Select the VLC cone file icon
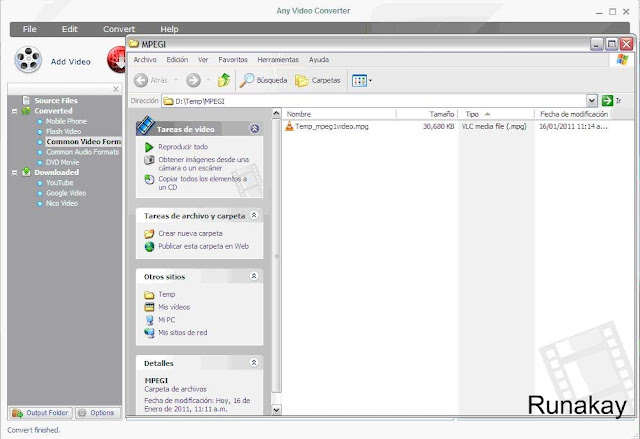 coord(289,126)
